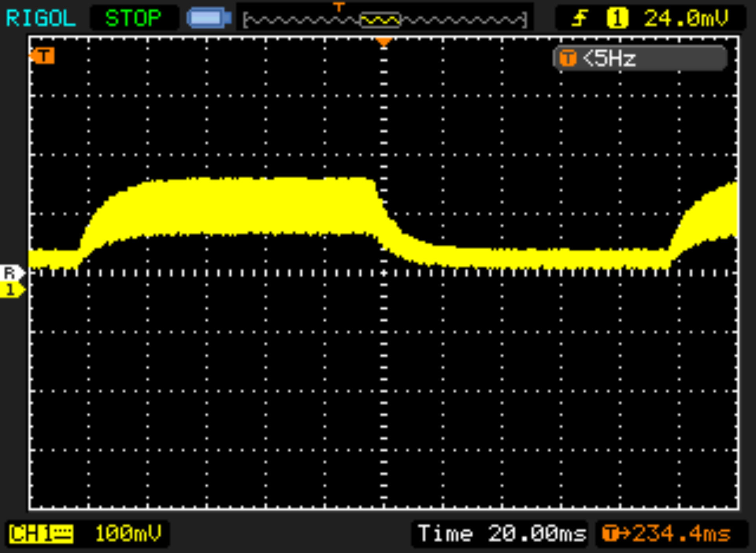This screenshot has width=756, height=553.
Task: Click the yellow channel 1 ground marker
Action: (11, 290)
